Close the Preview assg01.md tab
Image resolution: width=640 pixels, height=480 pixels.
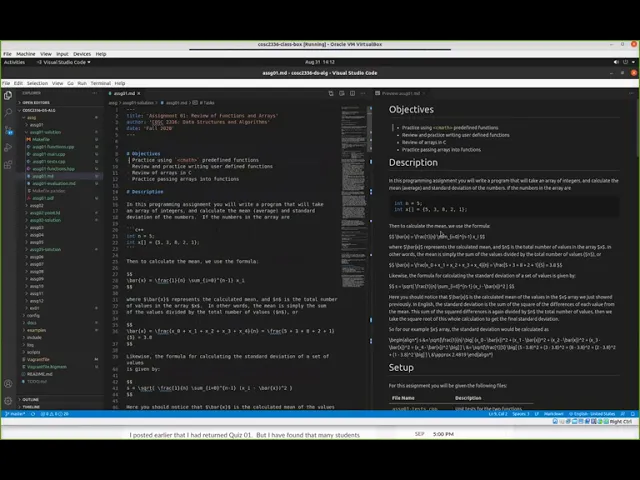click(x=424, y=93)
